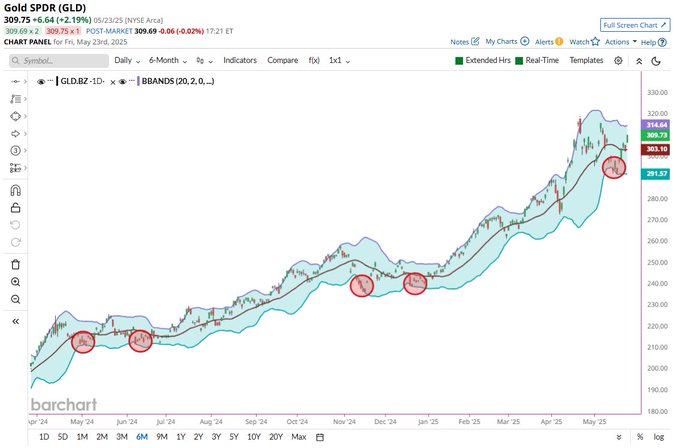This screenshot has width=680, height=448.
Task: Redo the last chart action
Action: click(16, 242)
